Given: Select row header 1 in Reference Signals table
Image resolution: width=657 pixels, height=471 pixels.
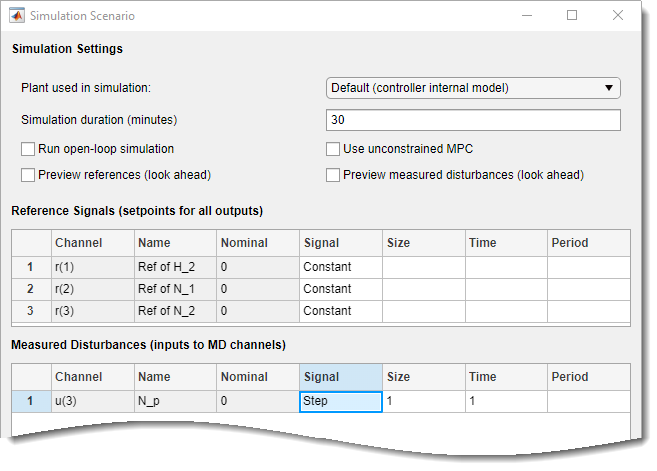Looking at the screenshot, I should tap(31, 267).
